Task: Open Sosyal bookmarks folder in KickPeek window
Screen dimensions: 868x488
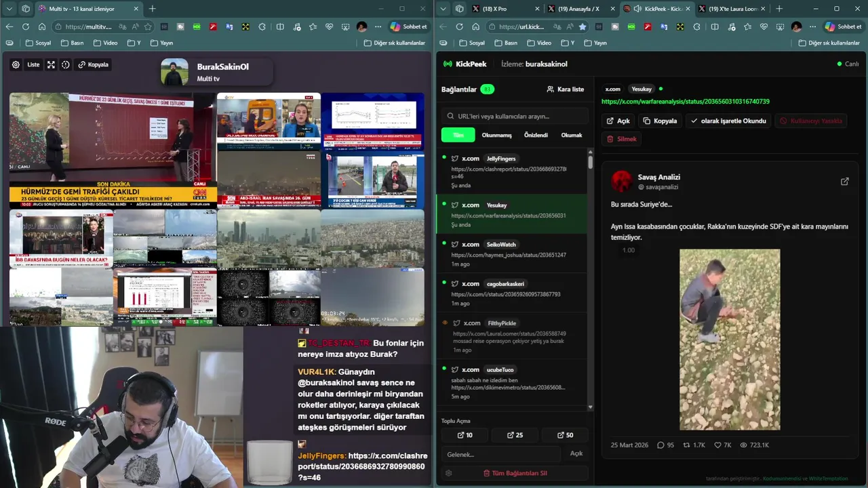Action: 472,43
